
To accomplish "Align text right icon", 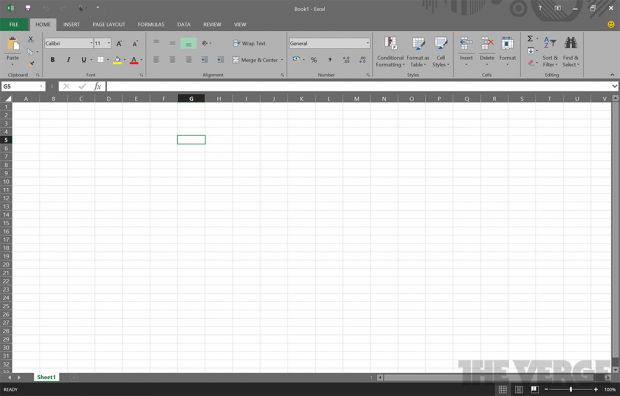I will click(x=189, y=60).
